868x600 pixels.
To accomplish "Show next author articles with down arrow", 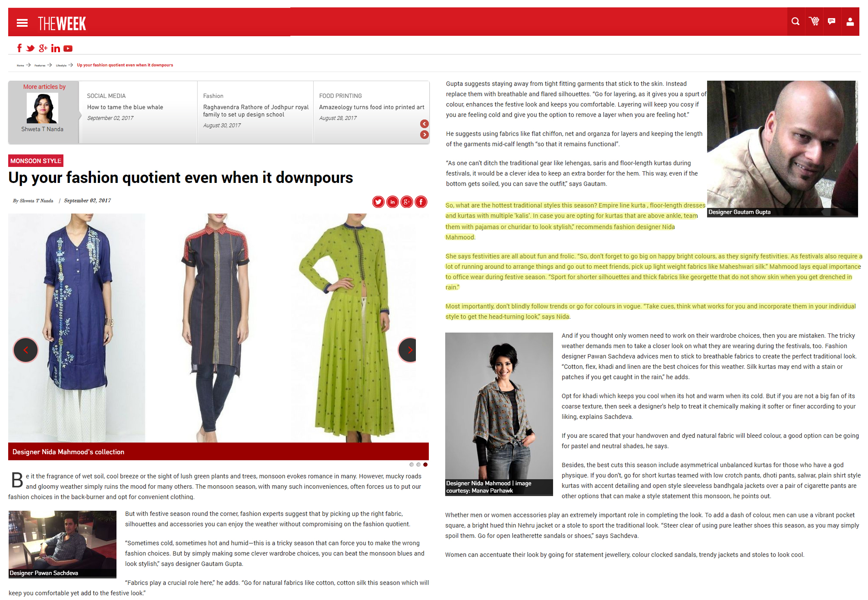I will (425, 135).
